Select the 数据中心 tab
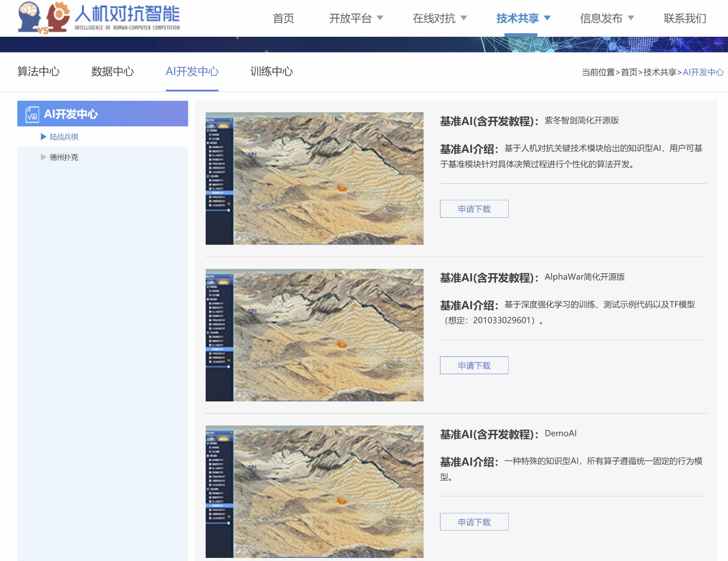This screenshot has width=728, height=561. [x=112, y=72]
